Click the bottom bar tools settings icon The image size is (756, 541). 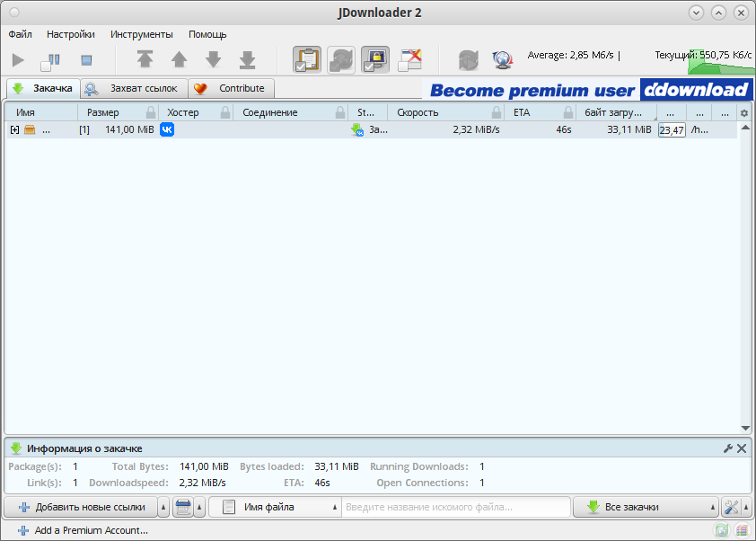pyautogui.click(x=732, y=507)
